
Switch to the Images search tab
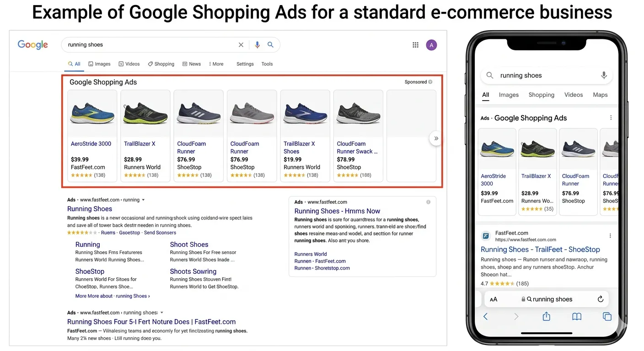[99, 64]
